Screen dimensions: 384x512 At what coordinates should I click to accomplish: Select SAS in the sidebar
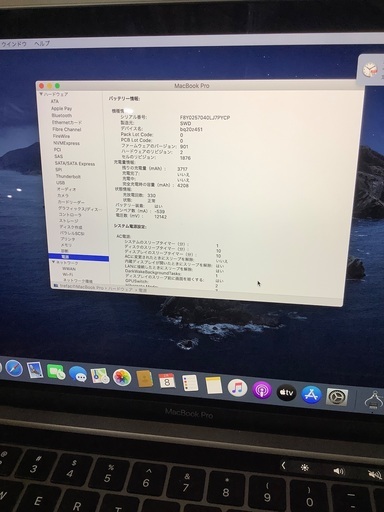[58, 156]
